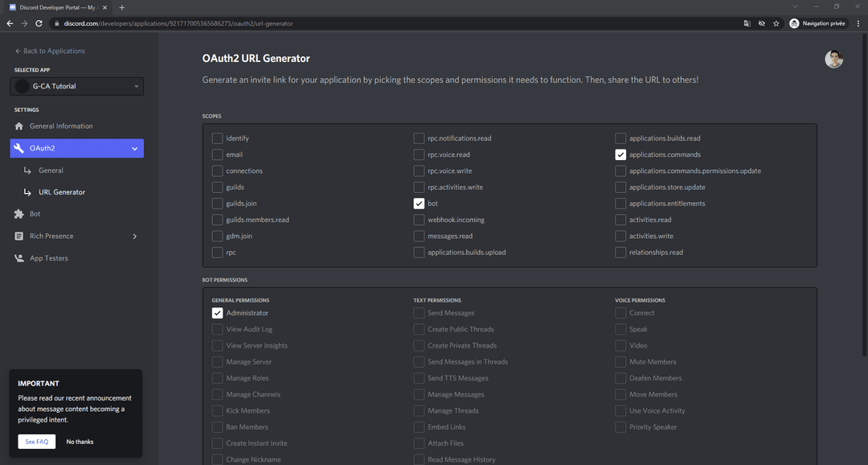The image size is (868, 465).
Task: Uncheck the applications.commands scope
Action: coord(620,154)
